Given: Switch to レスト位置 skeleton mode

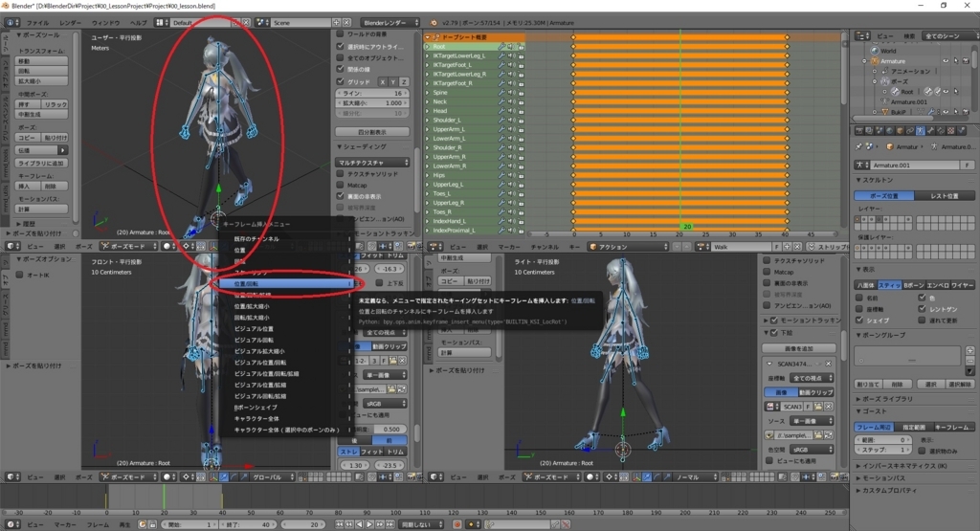Looking at the screenshot, I should [x=944, y=196].
